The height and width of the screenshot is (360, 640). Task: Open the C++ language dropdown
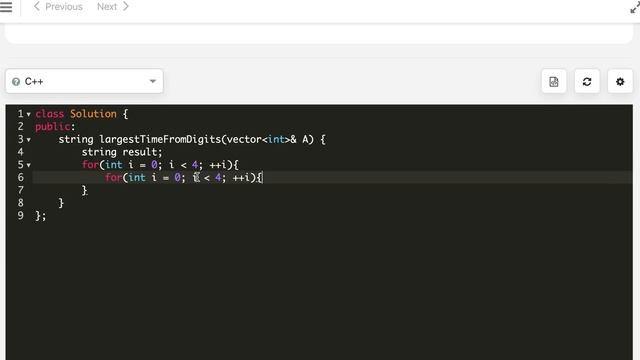pyautogui.click(x=84, y=81)
